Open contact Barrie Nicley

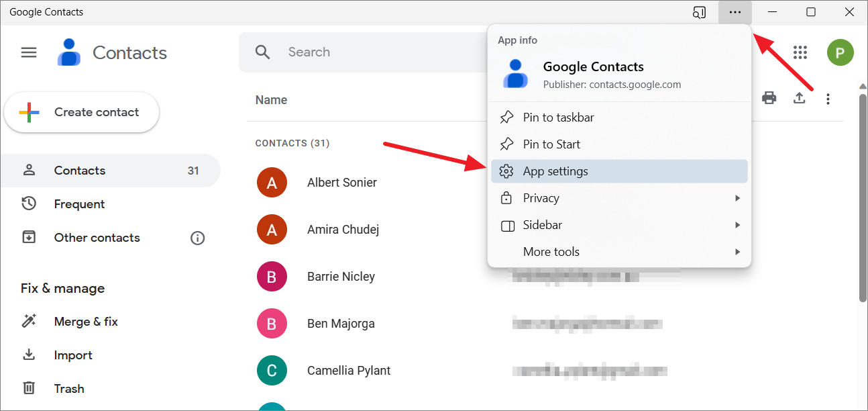tap(341, 277)
